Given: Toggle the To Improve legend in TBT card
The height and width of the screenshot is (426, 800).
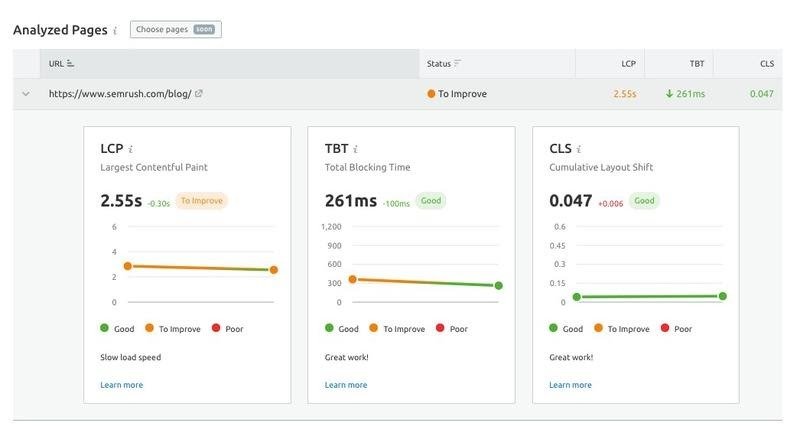Looking at the screenshot, I should [397, 329].
